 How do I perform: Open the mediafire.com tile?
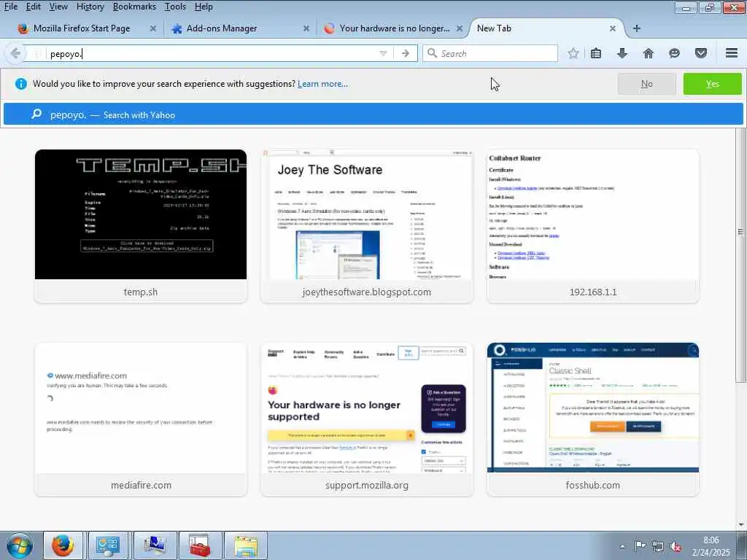[141, 419]
